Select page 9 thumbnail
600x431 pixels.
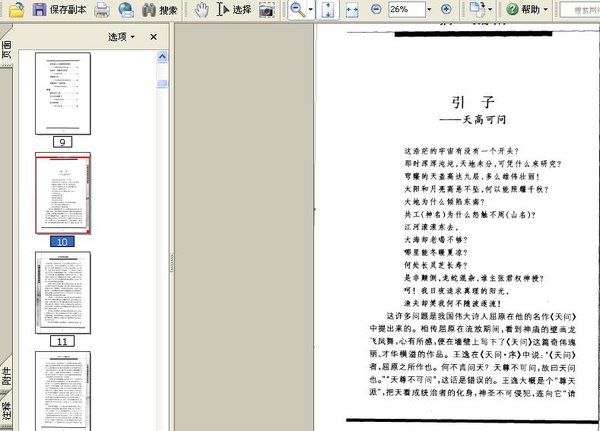point(63,93)
